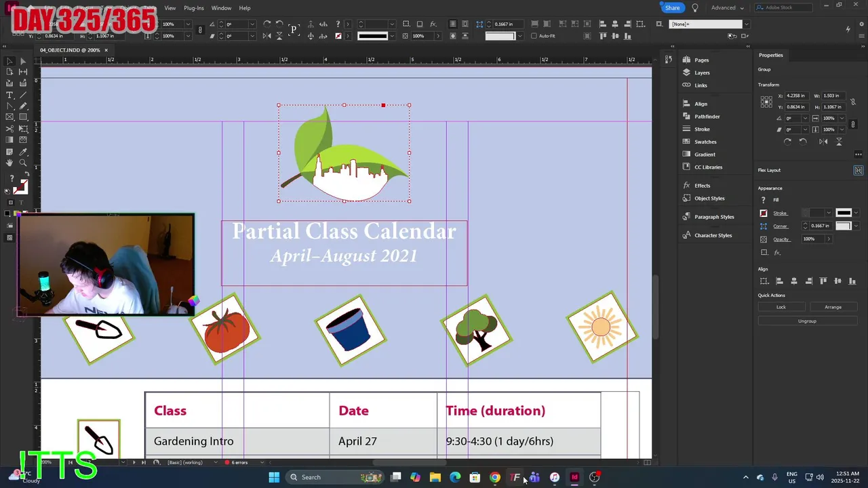The height and width of the screenshot is (488, 868).
Task: Select the Selection tool arrow
Action: click(x=9, y=61)
